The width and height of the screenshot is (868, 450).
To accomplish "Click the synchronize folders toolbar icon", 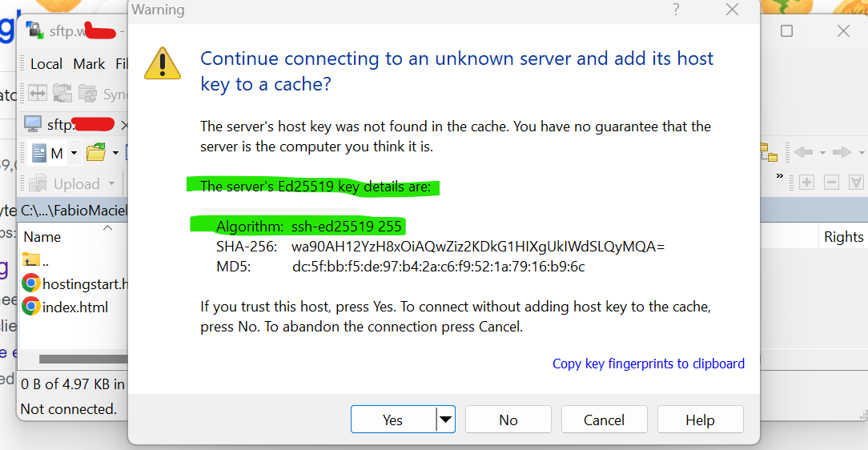I will point(62,93).
